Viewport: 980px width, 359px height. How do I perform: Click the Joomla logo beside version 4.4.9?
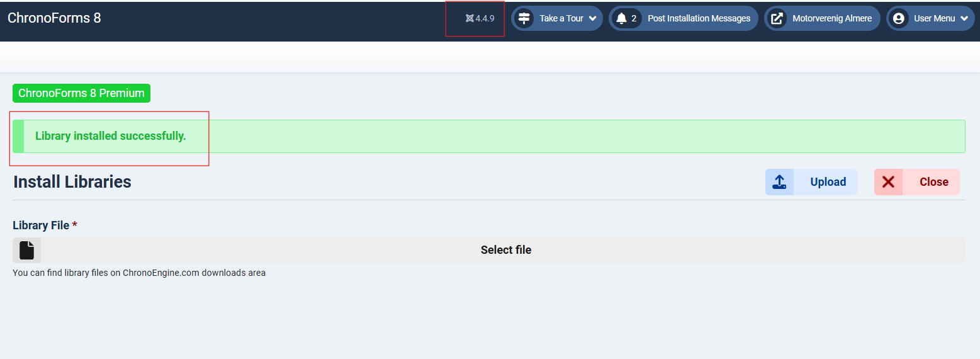pyautogui.click(x=470, y=18)
